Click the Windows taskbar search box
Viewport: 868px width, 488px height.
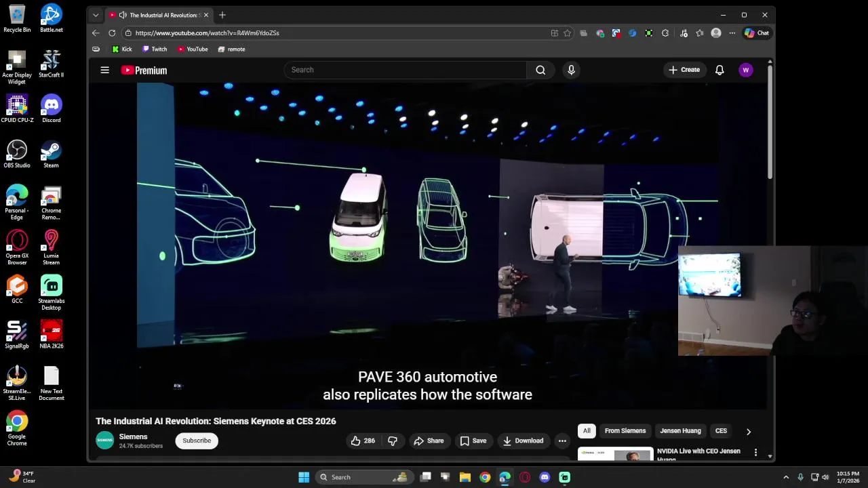(363, 477)
